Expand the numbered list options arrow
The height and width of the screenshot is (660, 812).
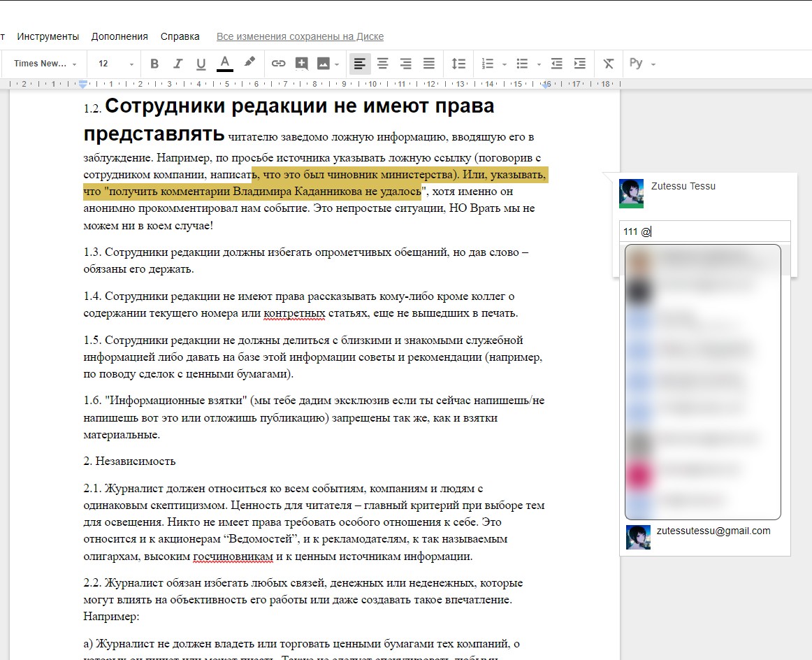coord(505,64)
